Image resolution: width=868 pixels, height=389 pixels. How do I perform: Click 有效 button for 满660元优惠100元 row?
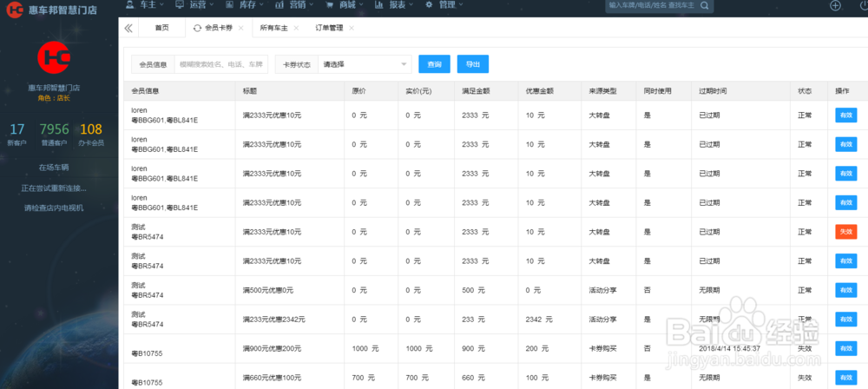[x=845, y=378]
